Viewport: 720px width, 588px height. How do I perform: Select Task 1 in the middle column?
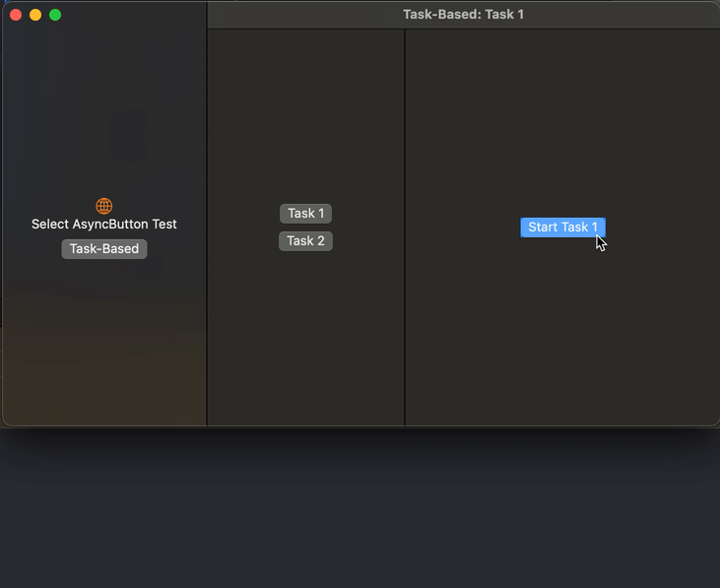tap(305, 214)
